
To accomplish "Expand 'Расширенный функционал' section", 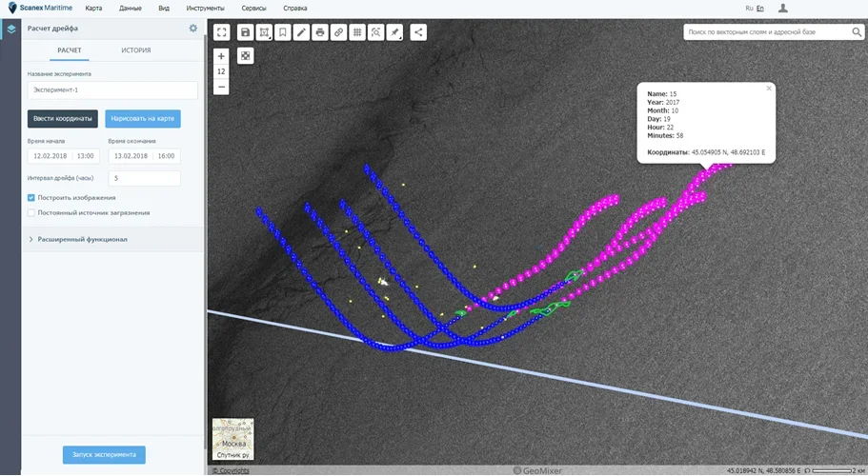I will click(81, 239).
